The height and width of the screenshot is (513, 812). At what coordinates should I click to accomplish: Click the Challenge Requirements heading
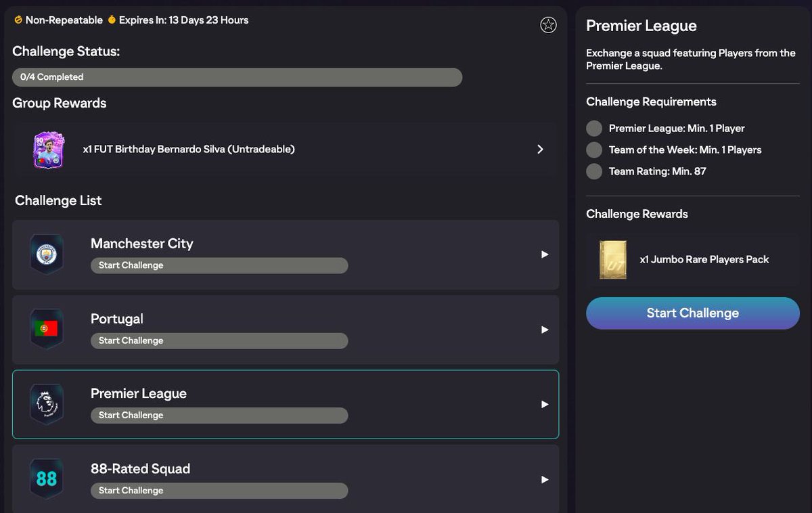tap(651, 102)
